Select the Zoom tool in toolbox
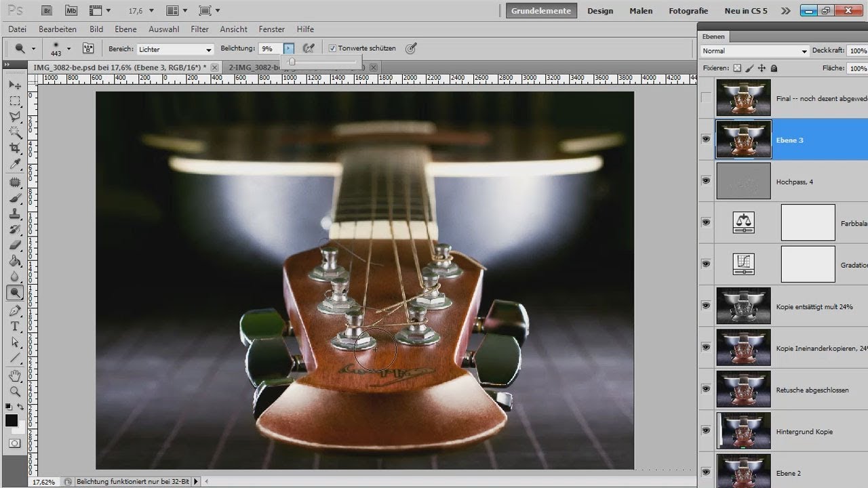Viewport: 868px width, 488px height. pyautogui.click(x=15, y=391)
